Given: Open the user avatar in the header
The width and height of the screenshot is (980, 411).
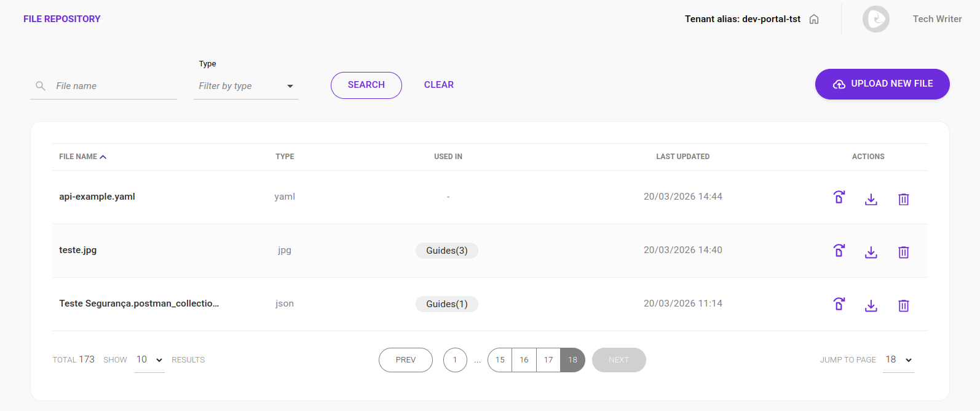Looking at the screenshot, I should [875, 19].
